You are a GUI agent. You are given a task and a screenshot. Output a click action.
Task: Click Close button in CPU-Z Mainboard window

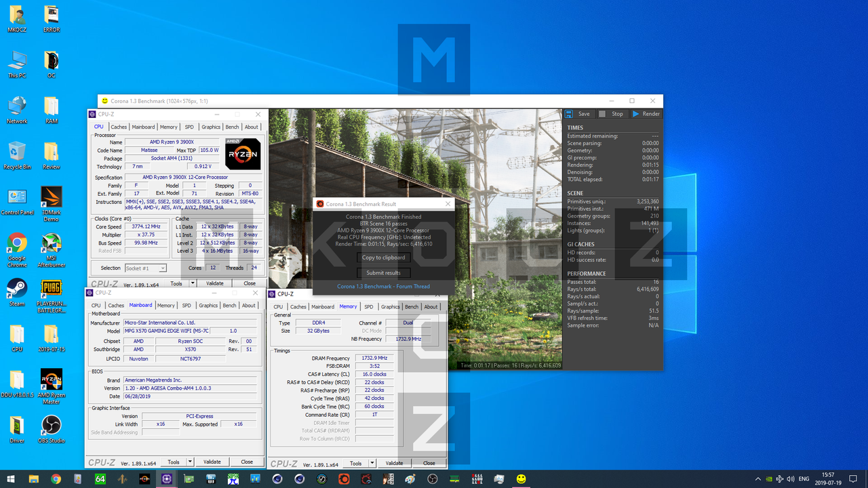247,462
